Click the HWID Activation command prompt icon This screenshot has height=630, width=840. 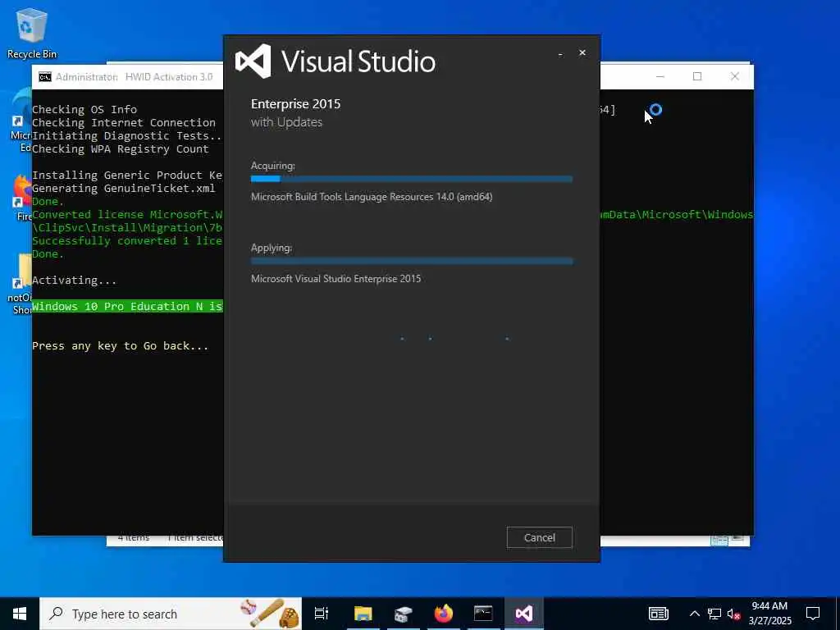tap(45, 77)
